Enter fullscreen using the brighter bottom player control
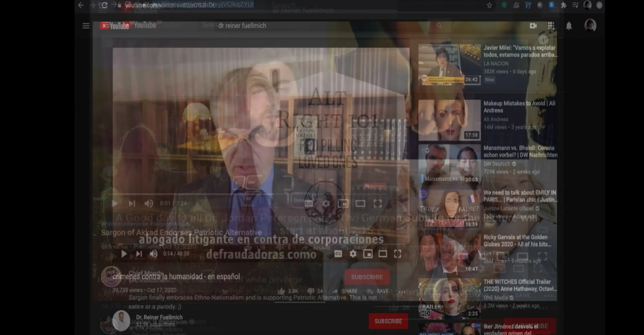Viewport: 644px width, 335px height. point(397,254)
